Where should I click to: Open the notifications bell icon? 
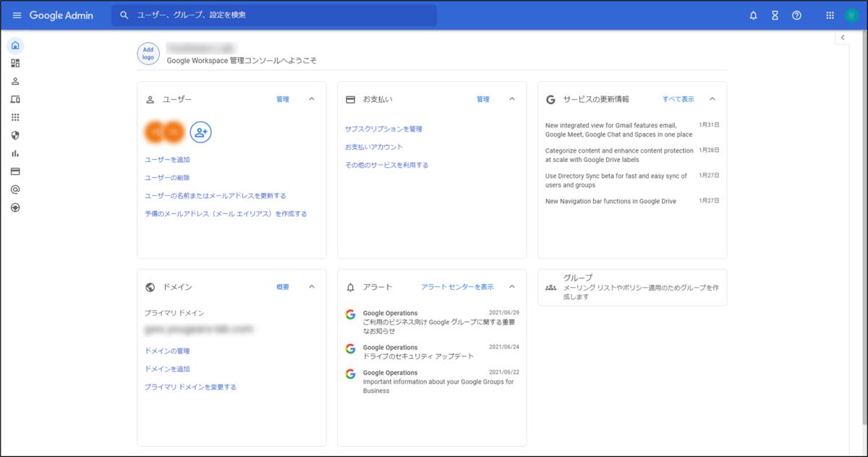pos(753,15)
